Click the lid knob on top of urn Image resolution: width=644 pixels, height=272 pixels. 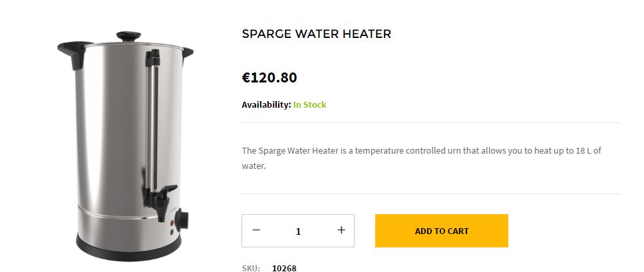pyautogui.click(x=129, y=36)
